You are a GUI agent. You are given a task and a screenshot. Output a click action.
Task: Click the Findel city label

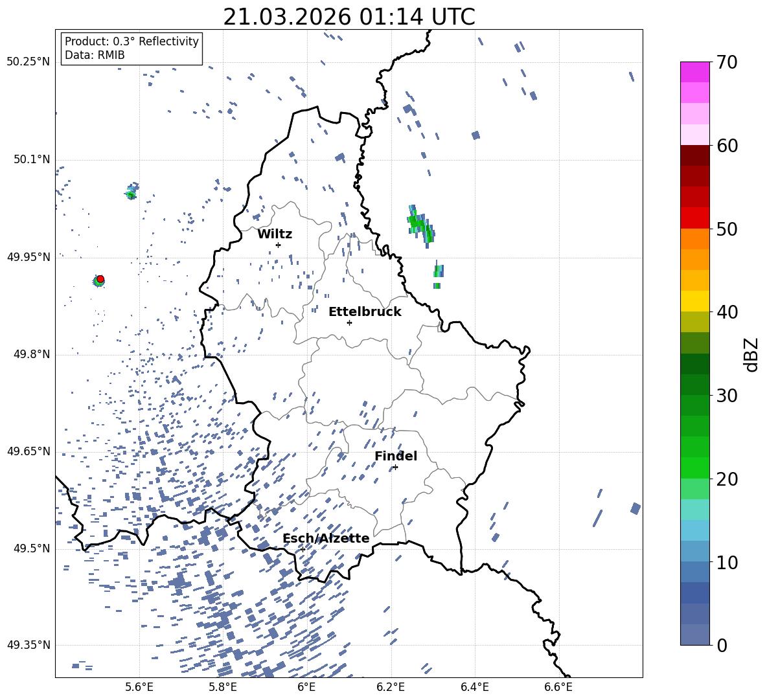coord(395,457)
